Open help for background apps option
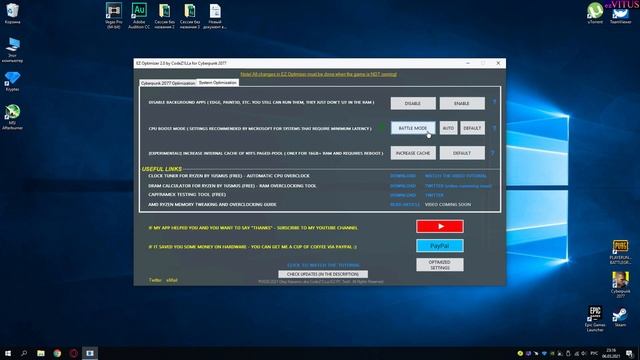The image size is (640, 360). point(494,102)
